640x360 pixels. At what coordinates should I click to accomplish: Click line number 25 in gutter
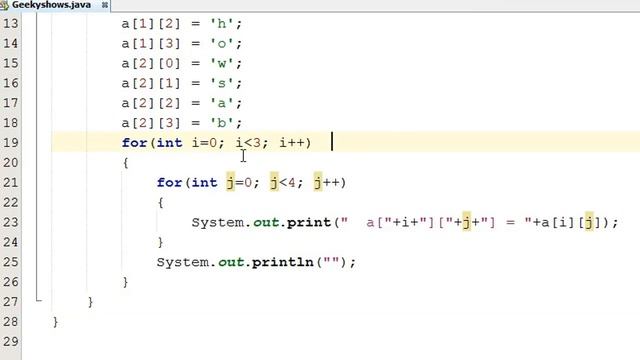coord(11,262)
